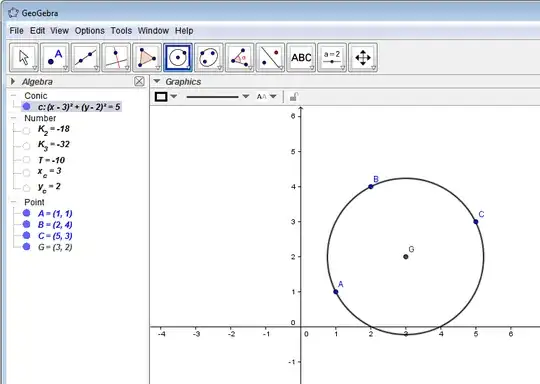The image size is (540, 384).
Task: Toggle visibility of number T
Action: coord(27,160)
